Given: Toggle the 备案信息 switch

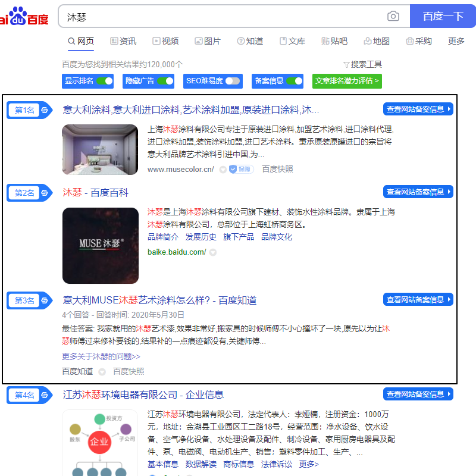Looking at the screenshot, I should tap(295, 81).
